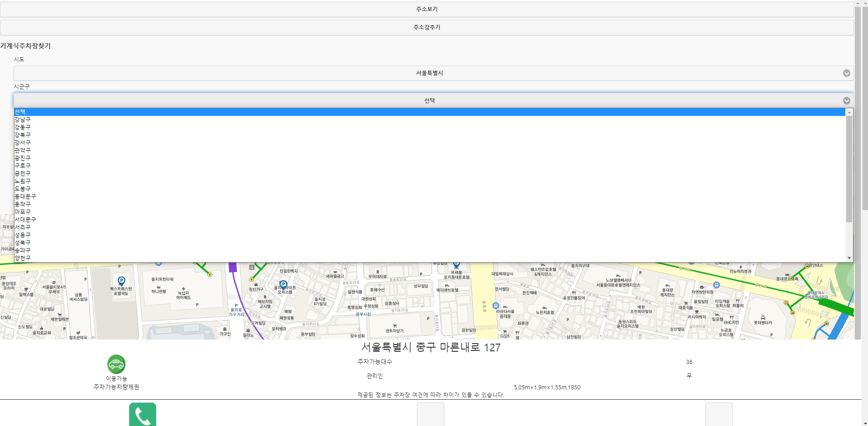The image size is (868, 426).
Task: Click the district list scroll-down arrow
Action: pyautogui.click(x=849, y=258)
